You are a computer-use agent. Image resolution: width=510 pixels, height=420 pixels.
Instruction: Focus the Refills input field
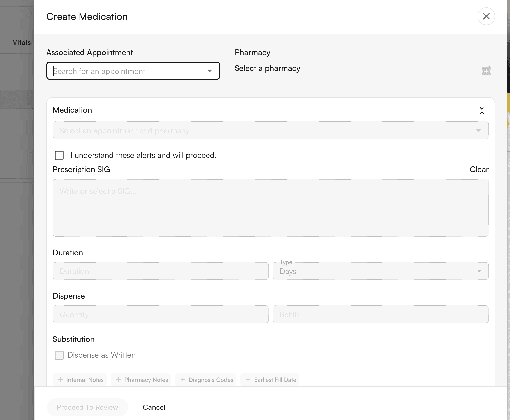click(x=380, y=315)
